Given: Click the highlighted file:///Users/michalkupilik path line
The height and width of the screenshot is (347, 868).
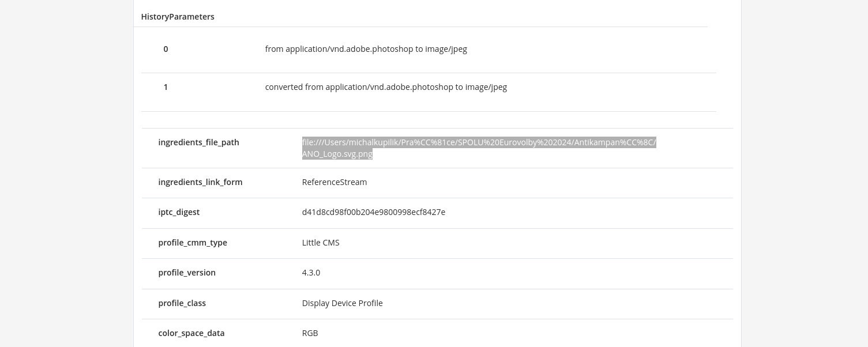Looking at the screenshot, I should pos(479,142).
